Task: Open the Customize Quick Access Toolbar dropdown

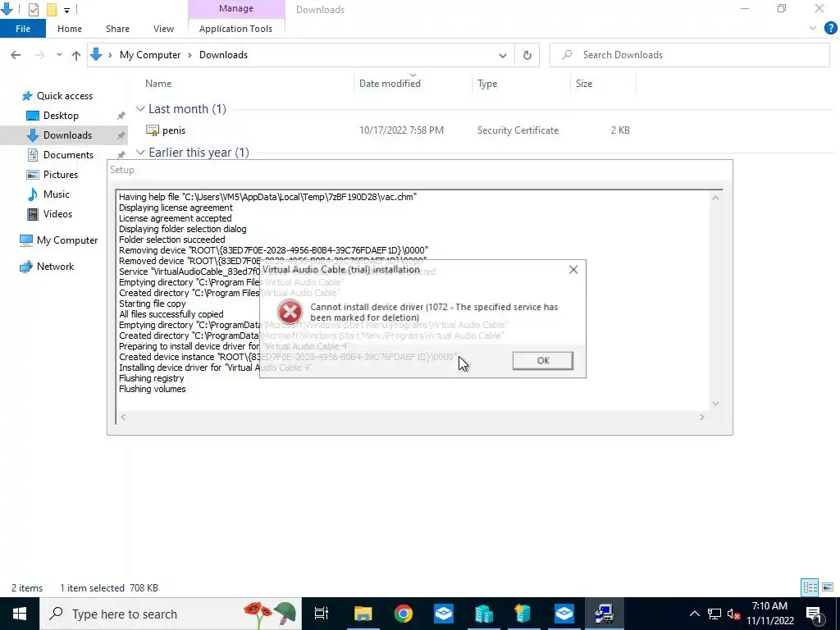Action: (x=66, y=10)
